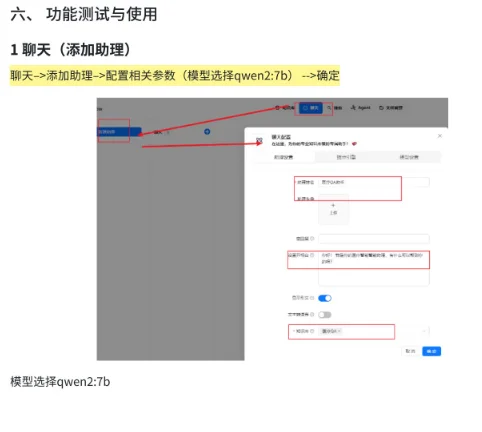Switch to the 知识库 knowledge base nav tab
482x432 pixels.
coord(285,108)
